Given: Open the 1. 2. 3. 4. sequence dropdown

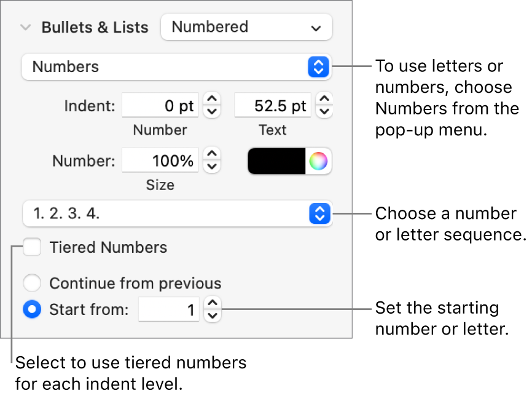Looking at the screenshot, I should point(176,214).
